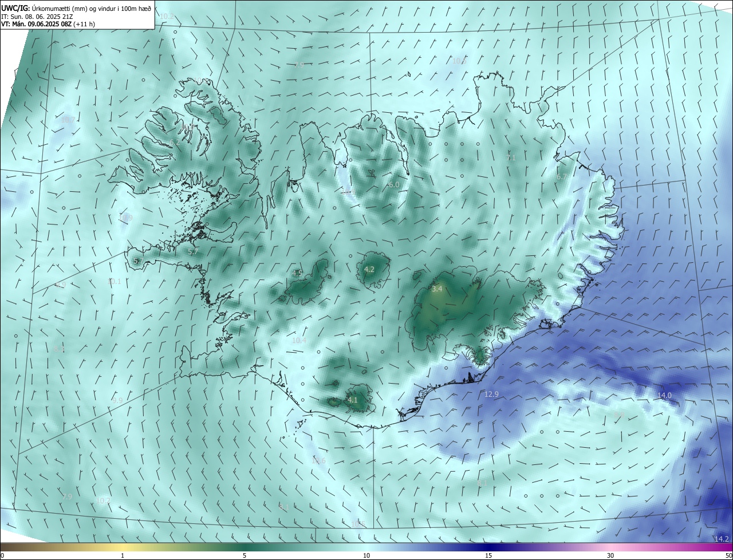Screen dimensions: 733x560
Task: Click the 10.4 value label
Action: tap(299, 340)
